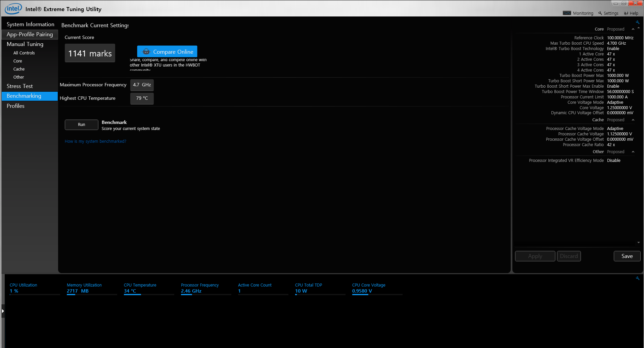Click 1 Active Core 47 x value

click(611, 54)
